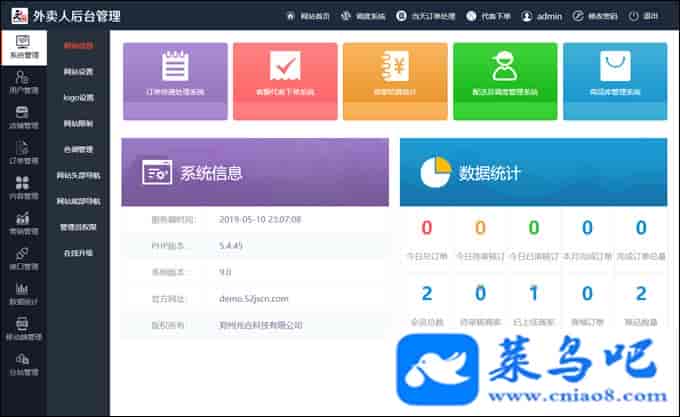Click the admin user account in header
The height and width of the screenshot is (417, 680).
pyautogui.click(x=542, y=17)
